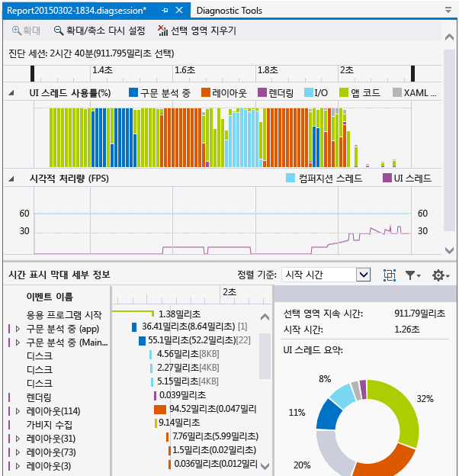Viewport: 459px width, 476px height.
Task: Click the 레이아웃 orange legend swatch
Action: pos(206,92)
